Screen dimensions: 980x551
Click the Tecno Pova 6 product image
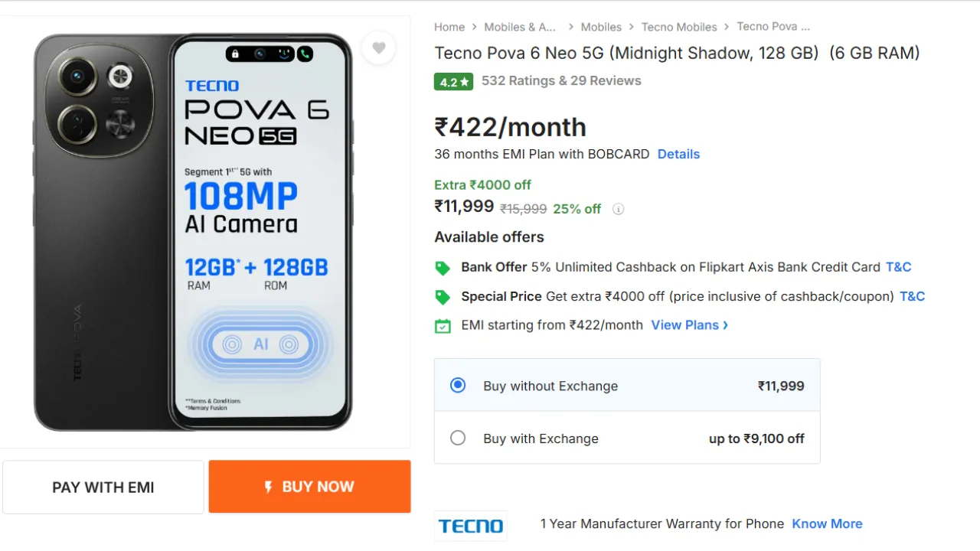(192, 232)
